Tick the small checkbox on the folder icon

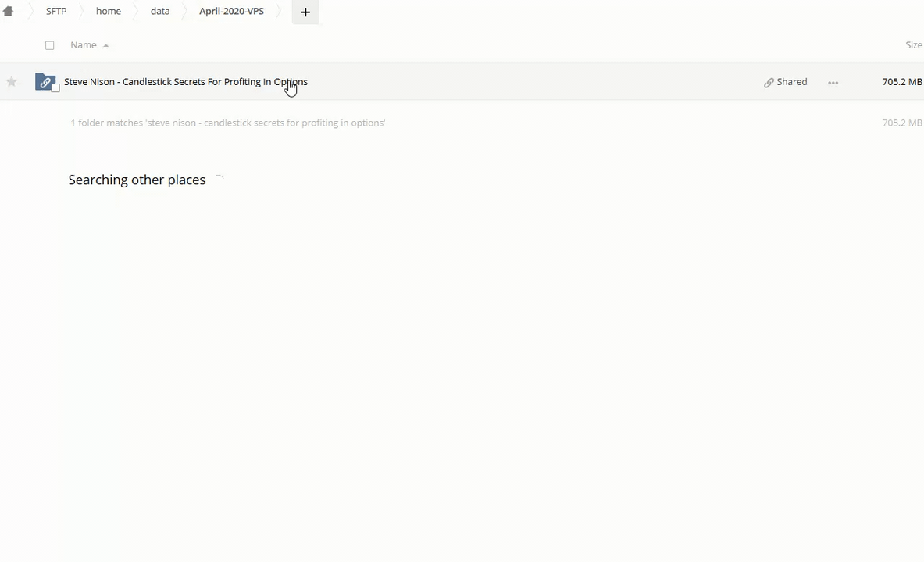55,88
